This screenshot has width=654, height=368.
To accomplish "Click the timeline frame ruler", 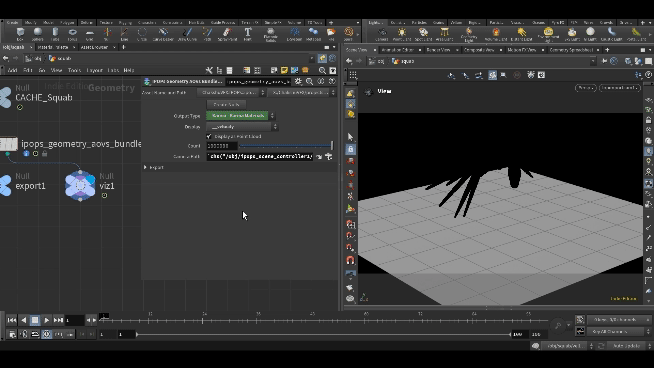I will pyautogui.click(x=323, y=319).
